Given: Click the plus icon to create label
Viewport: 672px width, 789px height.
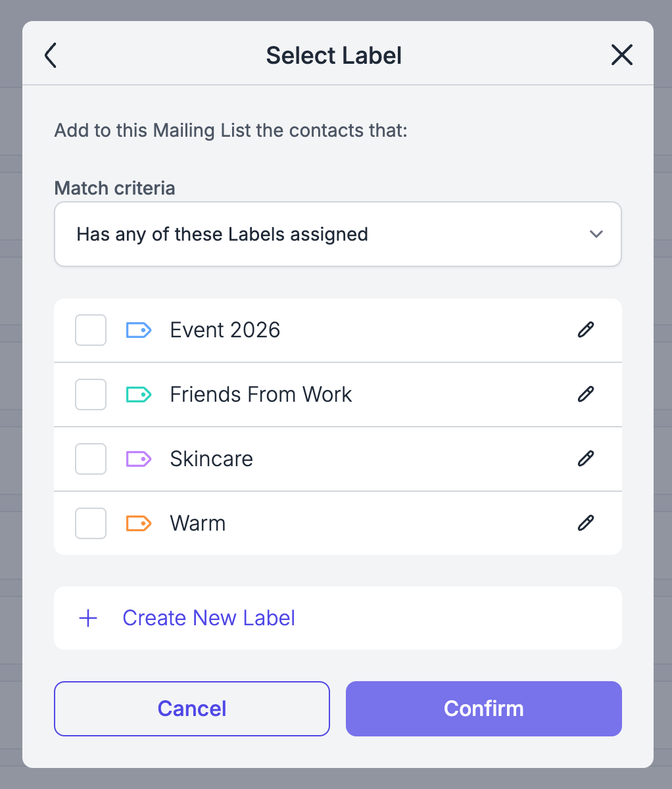Looking at the screenshot, I should (88, 618).
